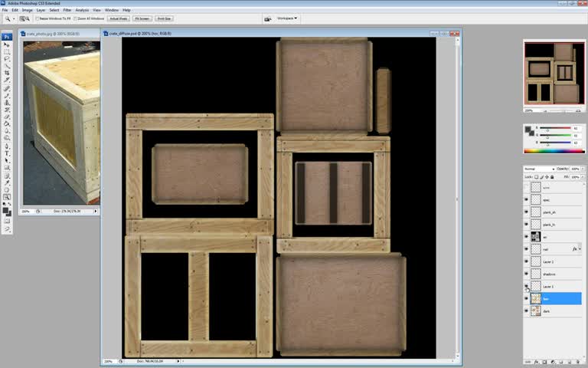Viewport: 588px width, 368px height.
Task: Select the Eraser tool
Action: (7, 116)
